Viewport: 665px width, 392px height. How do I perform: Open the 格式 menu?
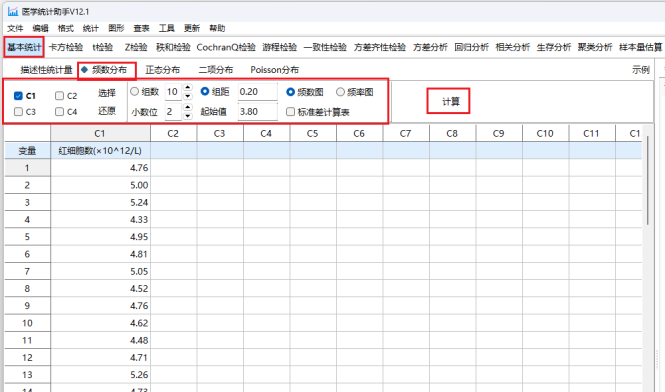[x=66, y=28]
